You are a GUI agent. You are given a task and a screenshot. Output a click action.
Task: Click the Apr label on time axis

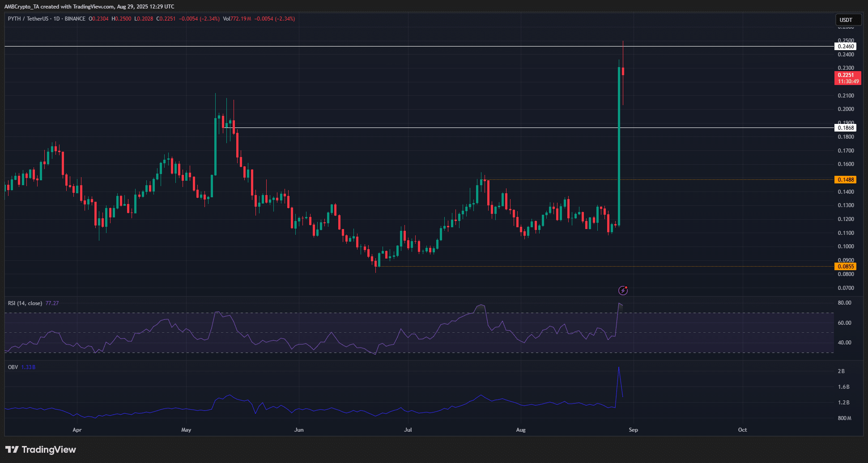click(77, 430)
